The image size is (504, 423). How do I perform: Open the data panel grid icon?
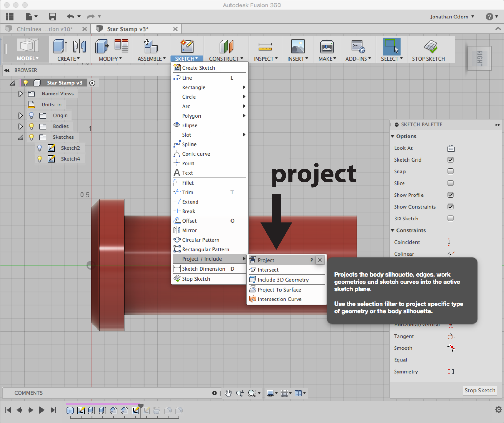coord(10,17)
